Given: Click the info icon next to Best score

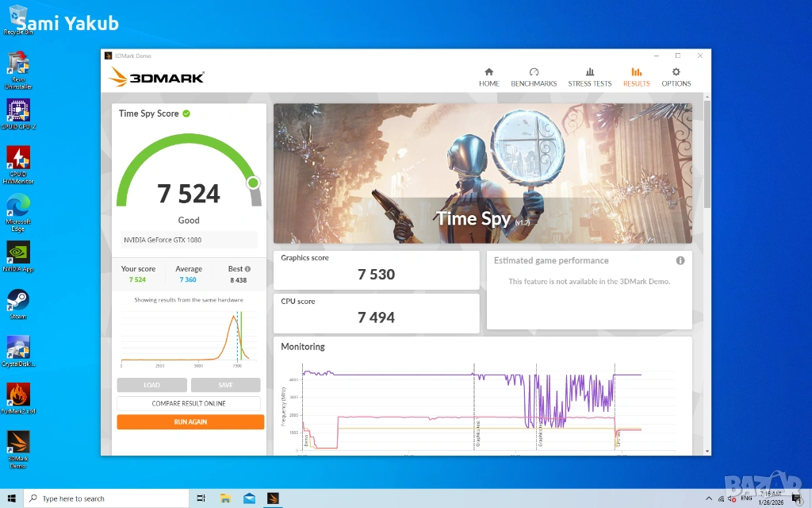Looking at the screenshot, I should pyautogui.click(x=247, y=269).
